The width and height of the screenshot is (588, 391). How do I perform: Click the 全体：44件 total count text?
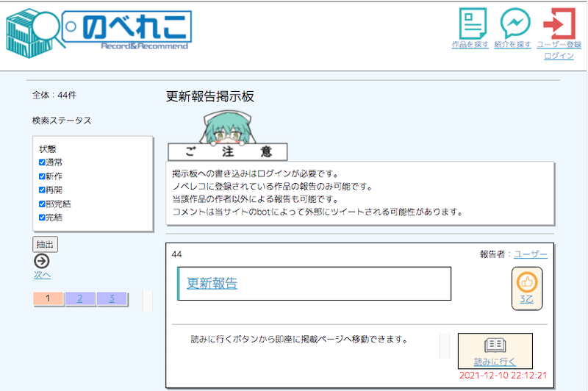click(x=54, y=96)
